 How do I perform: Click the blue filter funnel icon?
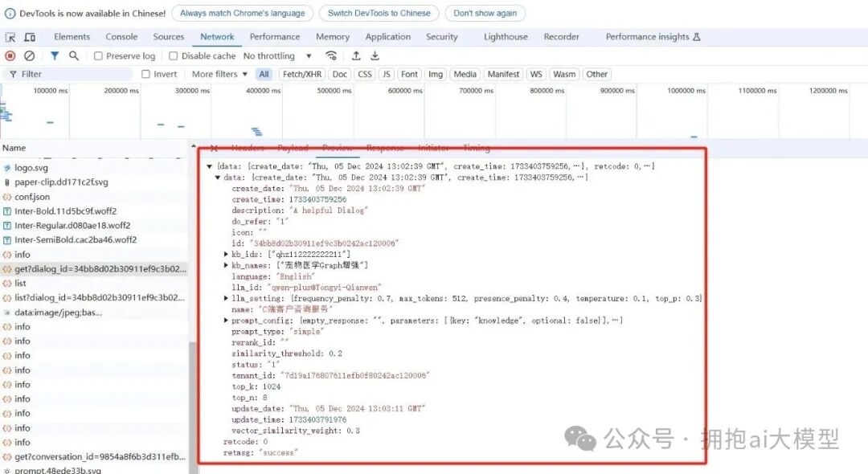click(x=55, y=55)
